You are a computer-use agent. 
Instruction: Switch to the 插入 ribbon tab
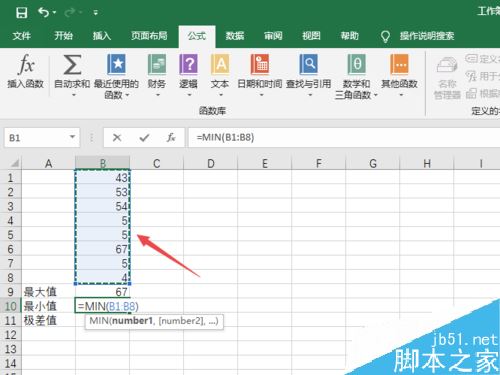coord(102,35)
